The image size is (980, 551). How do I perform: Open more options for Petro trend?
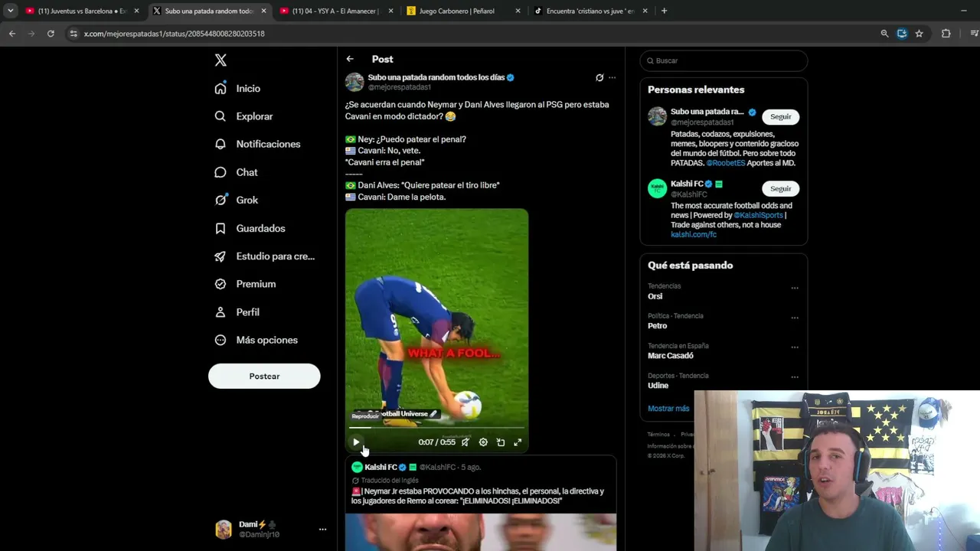795,318
